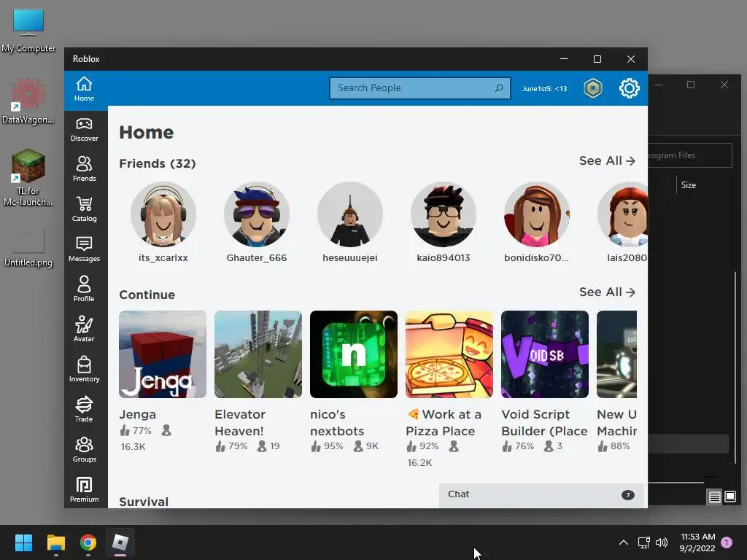This screenshot has height=560, width=747.
Task: Open the Windows Start button
Action: tap(23, 542)
